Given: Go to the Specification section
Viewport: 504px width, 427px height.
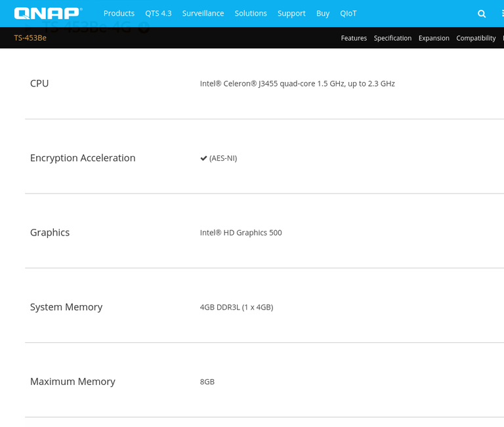Looking at the screenshot, I should pos(392,38).
